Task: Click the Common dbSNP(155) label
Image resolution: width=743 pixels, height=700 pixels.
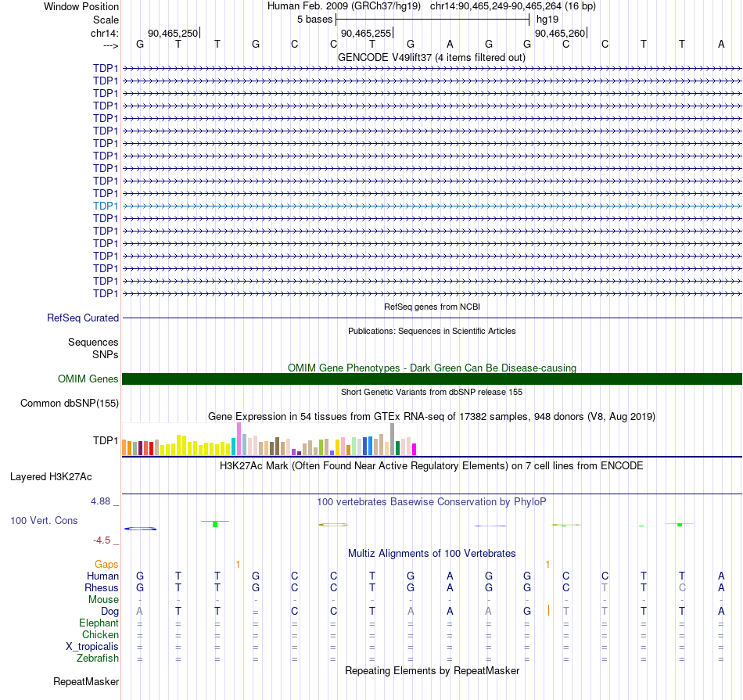Action: click(x=69, y=403)
